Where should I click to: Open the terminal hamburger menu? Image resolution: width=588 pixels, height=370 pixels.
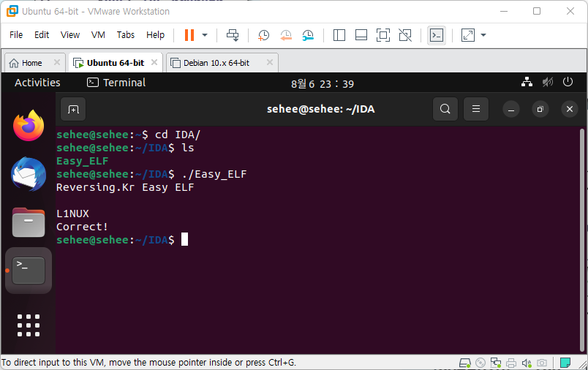tap(476, 109)
